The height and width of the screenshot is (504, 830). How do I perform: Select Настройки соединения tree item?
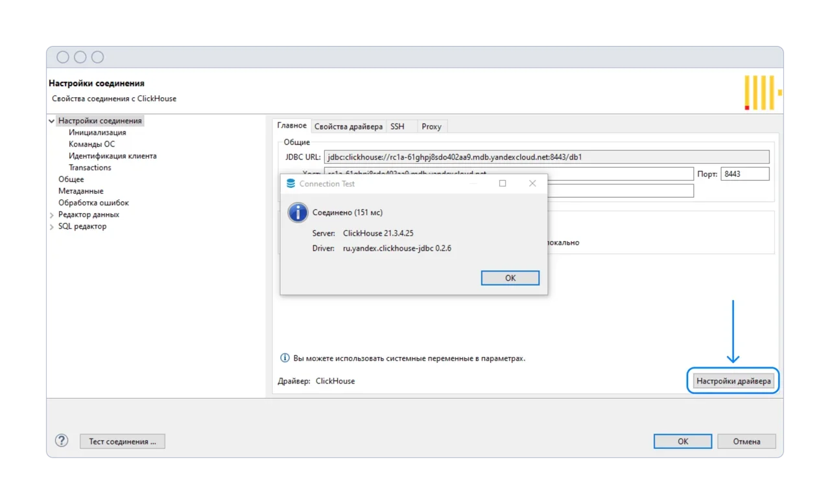[100, 121]
